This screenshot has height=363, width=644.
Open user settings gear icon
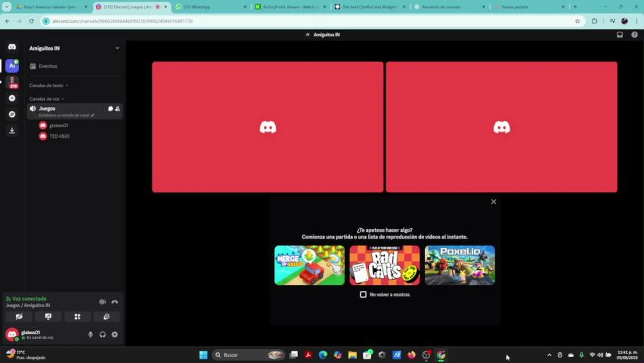tap(115, 334)
